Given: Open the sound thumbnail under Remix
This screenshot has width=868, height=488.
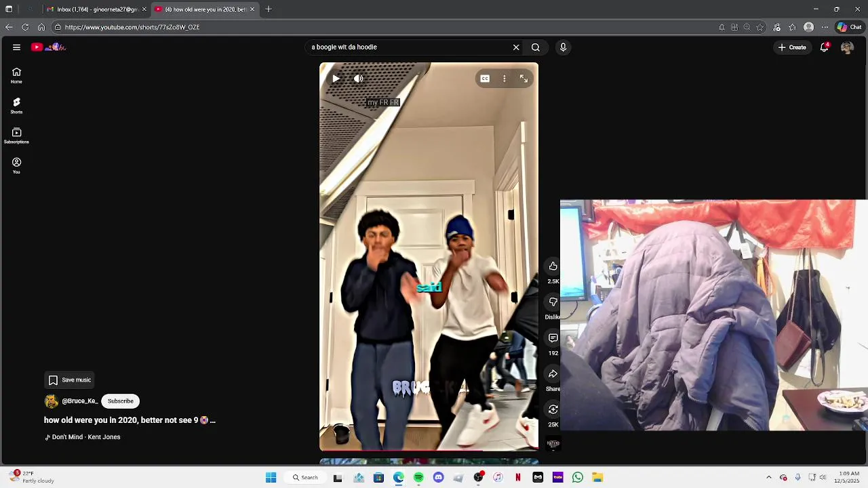Looking at the screenshot, I should tap(553, 444).
